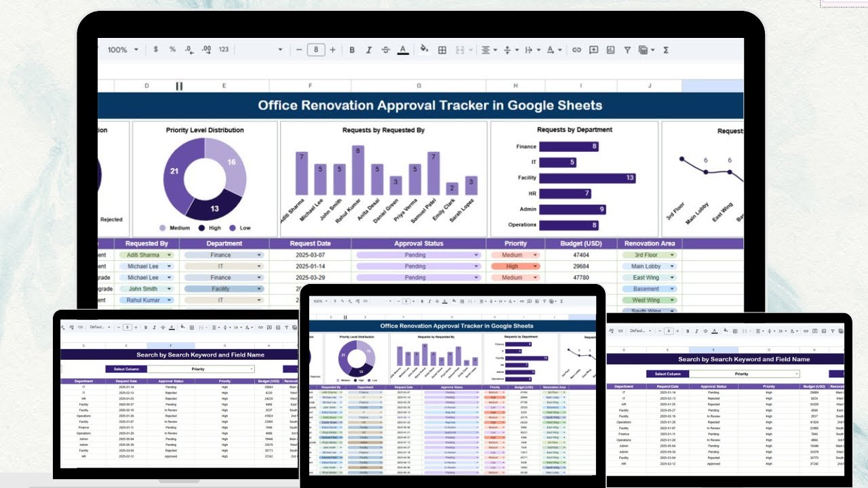Viewport: 868px width, 488px height.
Task: Open the 100% zoom dropdown on laptop
Action: (123, 49)
